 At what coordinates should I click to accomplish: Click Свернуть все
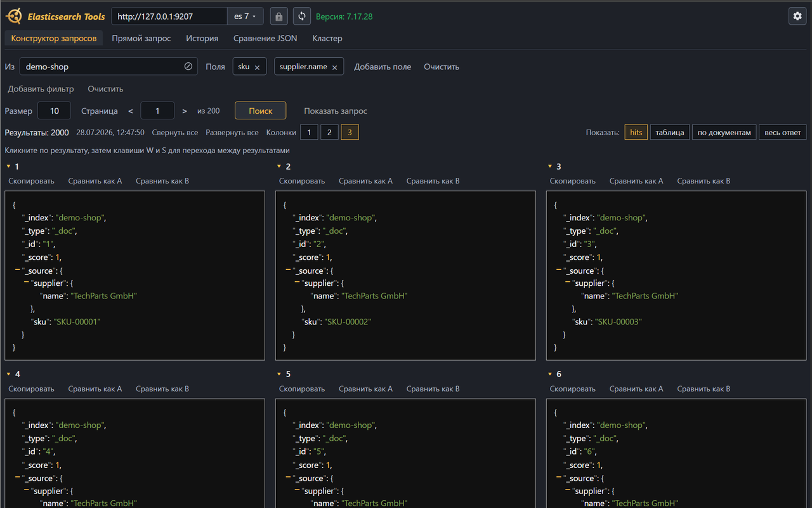click(x=175, y=133)
